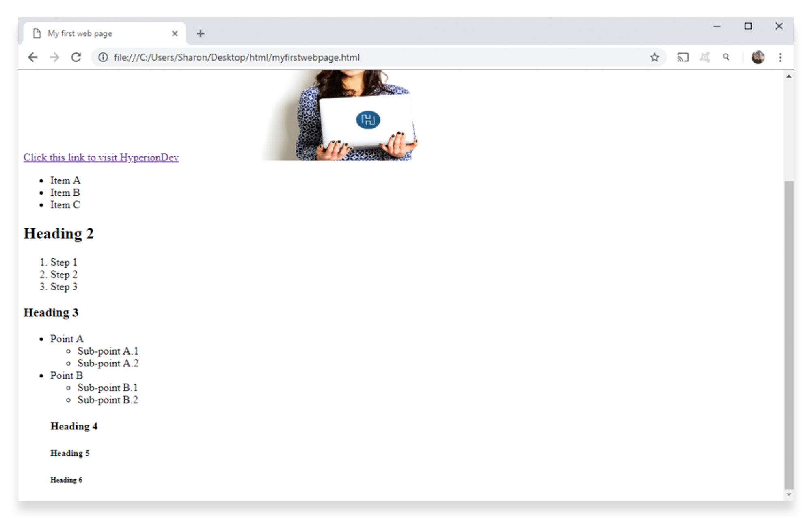Viewport: 812px width, 518px height.
Task: Visit the HyperionDev link
Action: 101,157
